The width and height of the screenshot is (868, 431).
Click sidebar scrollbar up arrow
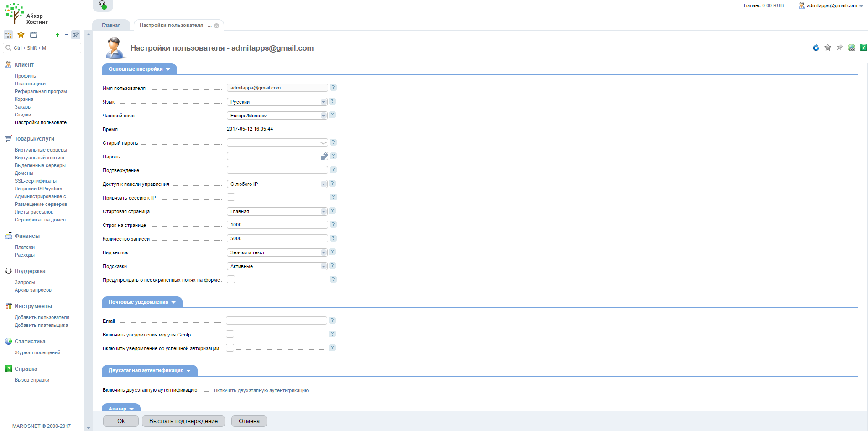pos(89,34)
